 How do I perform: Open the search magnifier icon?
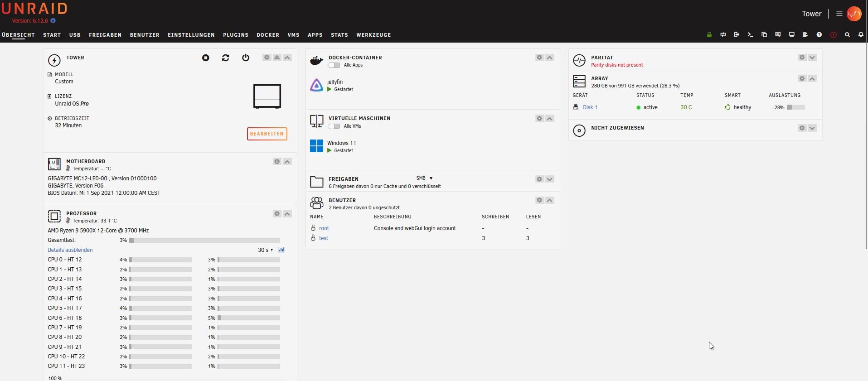tap(847, 35)
